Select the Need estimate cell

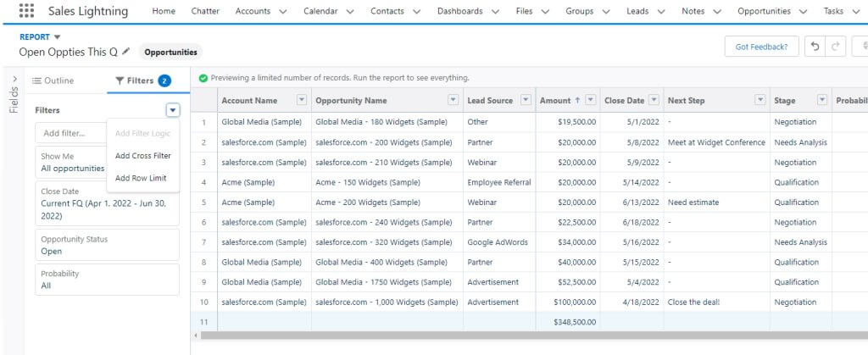point(716,202)
